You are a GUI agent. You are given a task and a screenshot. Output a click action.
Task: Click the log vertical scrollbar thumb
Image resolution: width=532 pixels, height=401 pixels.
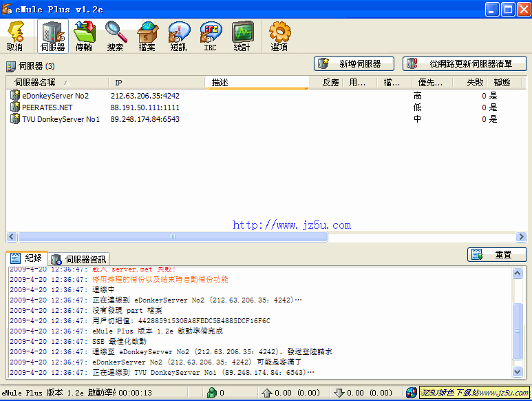pos(517,331)
